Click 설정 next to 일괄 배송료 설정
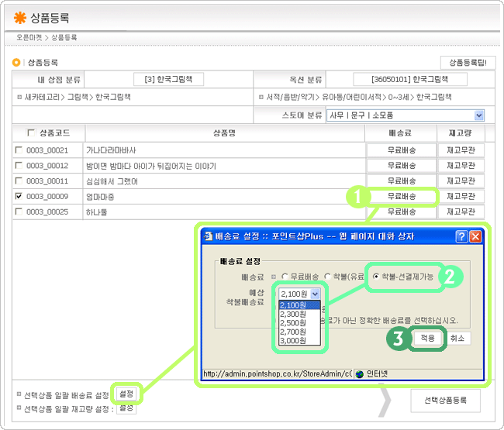Viewport: 504px width, 430px height. (x=126, y=394)
